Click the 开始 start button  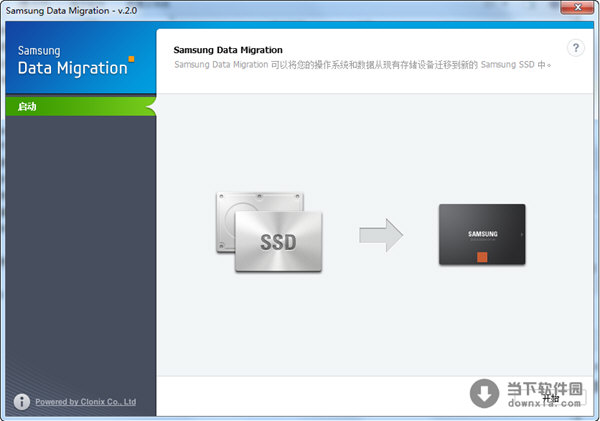pyautogui.click(x=551, y=398)
